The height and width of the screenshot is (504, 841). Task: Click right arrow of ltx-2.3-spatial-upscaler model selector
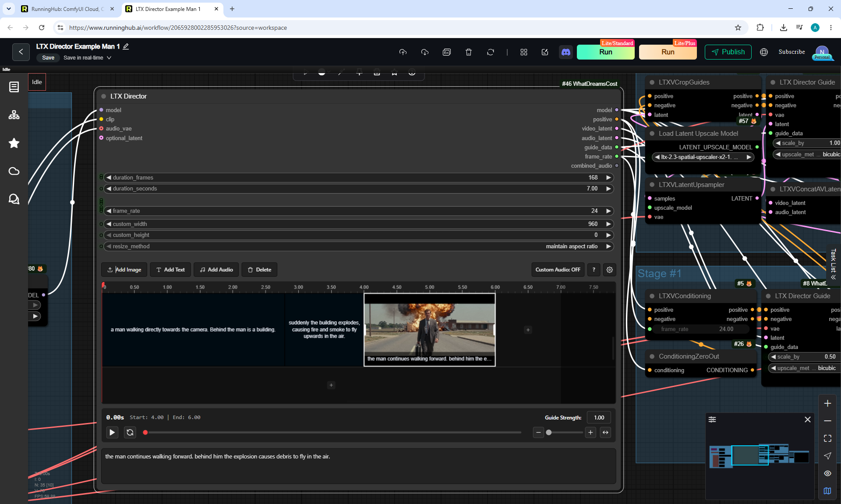click(749, 157)
